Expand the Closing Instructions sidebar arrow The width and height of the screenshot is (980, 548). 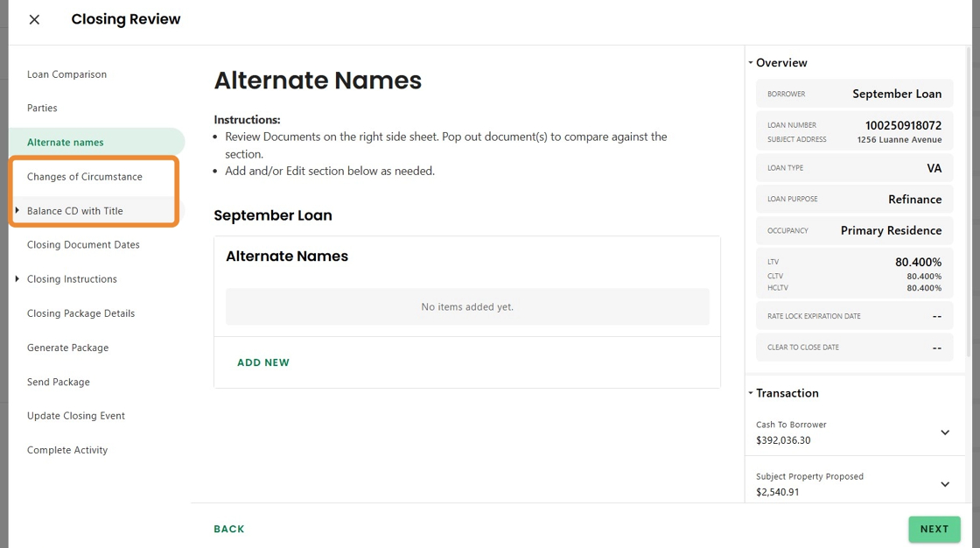(x=17, y=279)
